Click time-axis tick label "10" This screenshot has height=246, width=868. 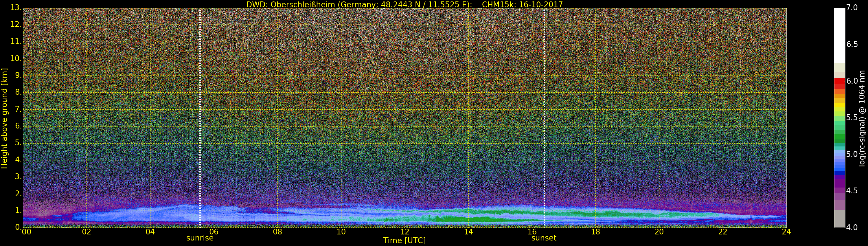(341, 232)
